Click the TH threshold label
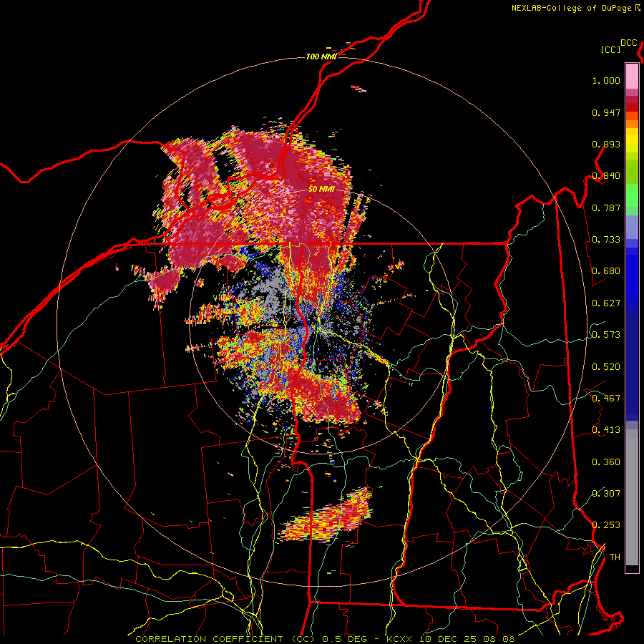This screenshot has width=644, height=644. click(x=615, y=557)
